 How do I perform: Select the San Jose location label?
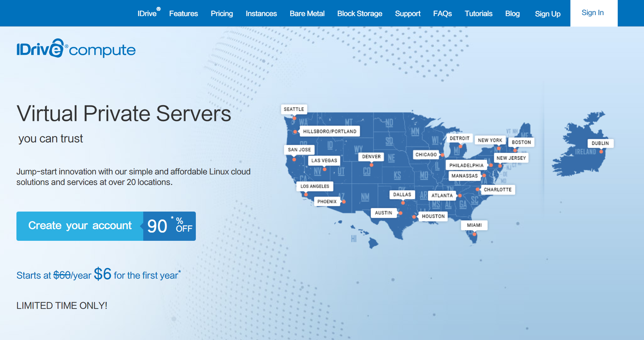pos(299,149)
